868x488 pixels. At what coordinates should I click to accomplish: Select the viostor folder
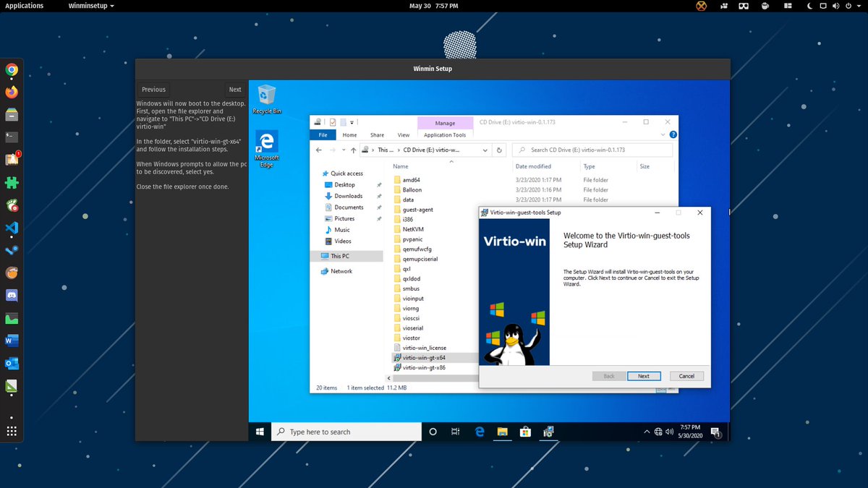point(411,338)
